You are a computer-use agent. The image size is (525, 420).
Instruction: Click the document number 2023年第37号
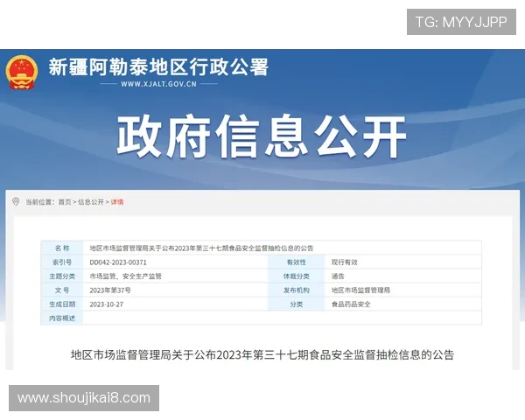[110, 290]
